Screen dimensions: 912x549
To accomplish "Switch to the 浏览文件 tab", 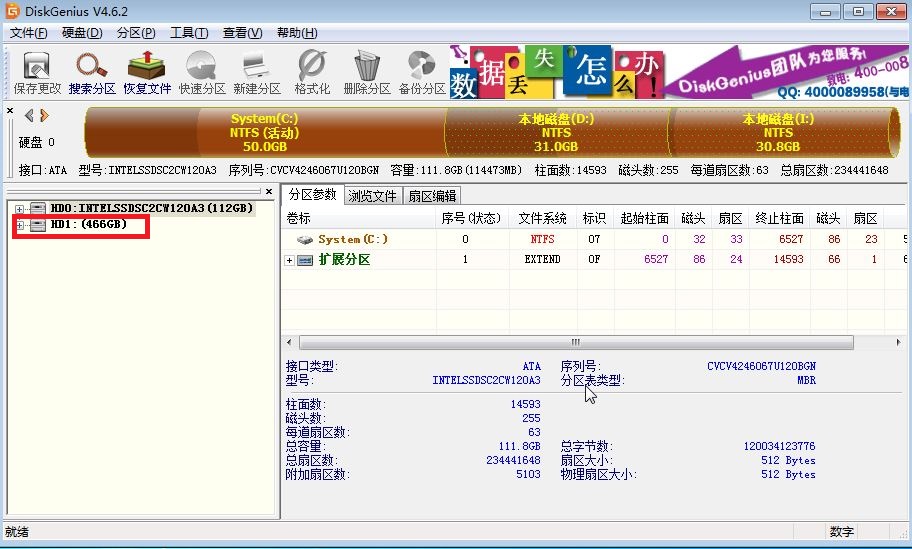I will (x=372, y=195).
